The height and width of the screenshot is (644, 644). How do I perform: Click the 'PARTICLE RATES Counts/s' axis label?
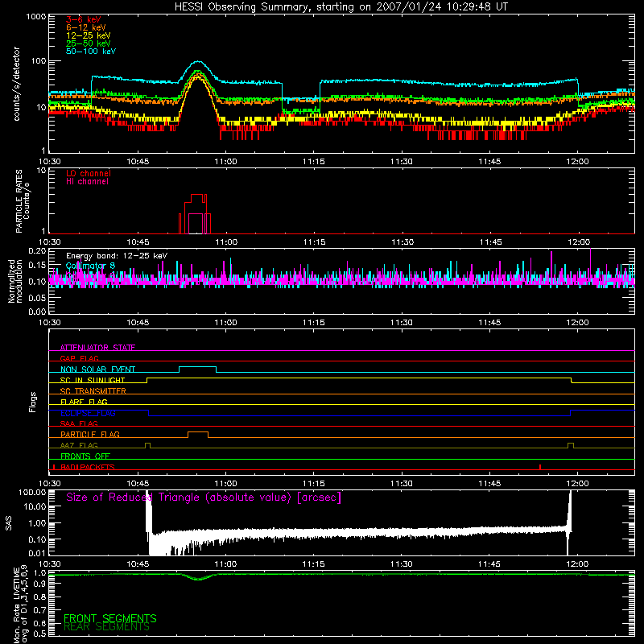click(x=23, y=201)
